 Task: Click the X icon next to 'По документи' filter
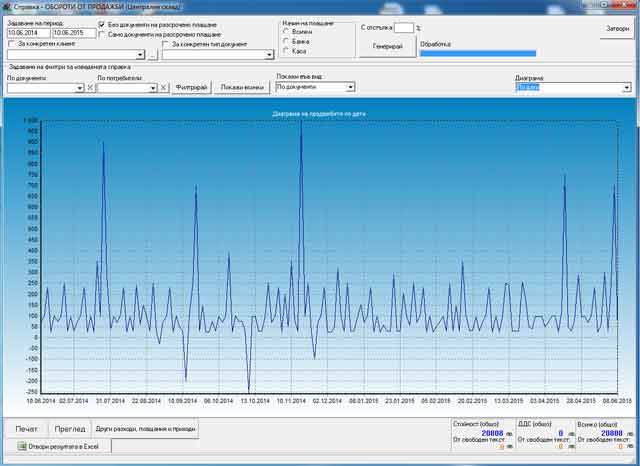tap(90, 88)
